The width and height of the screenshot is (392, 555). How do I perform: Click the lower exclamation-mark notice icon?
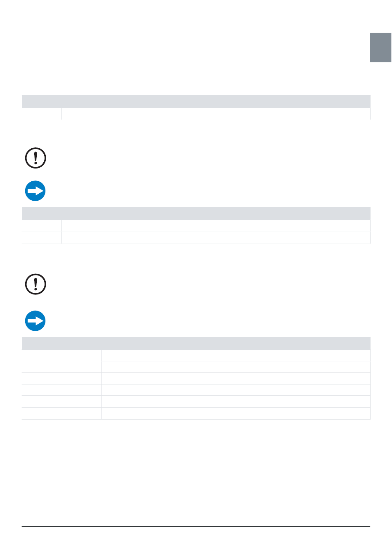click(x=35, y=284)
